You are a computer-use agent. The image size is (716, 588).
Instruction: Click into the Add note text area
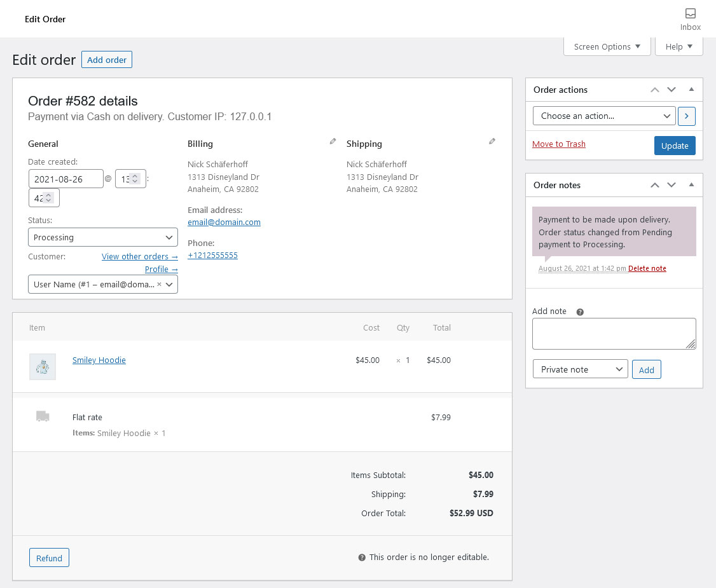coord(614,334)
